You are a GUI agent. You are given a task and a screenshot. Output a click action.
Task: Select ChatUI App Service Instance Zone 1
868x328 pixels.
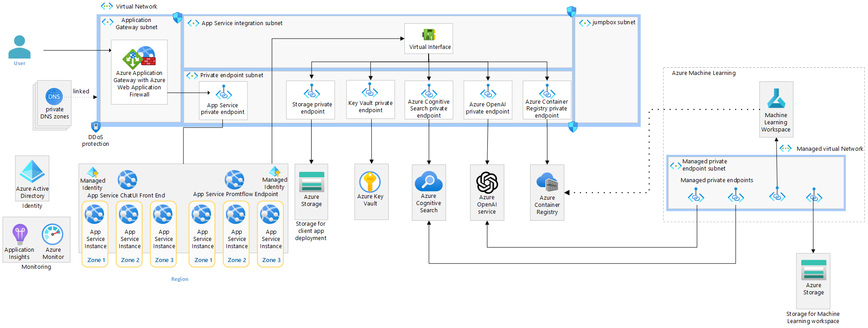click(95, 234)
